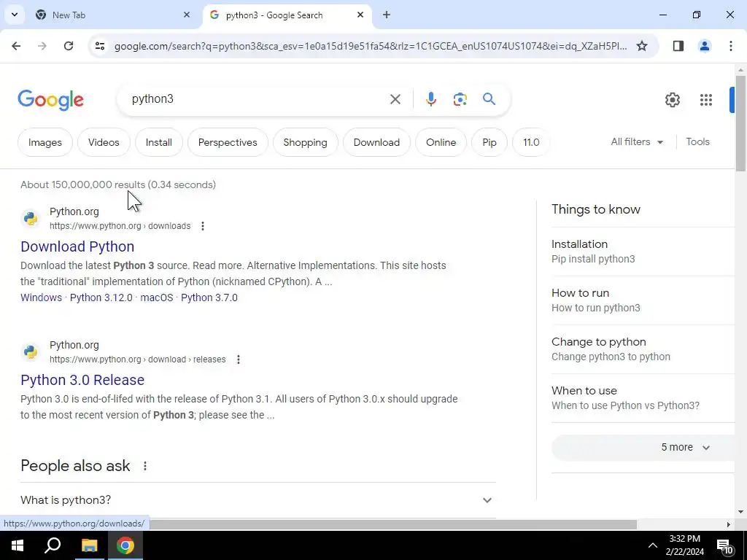Click the vertical page scrollbar thumb
Screen dimensions: 747x560
(740, 122)
